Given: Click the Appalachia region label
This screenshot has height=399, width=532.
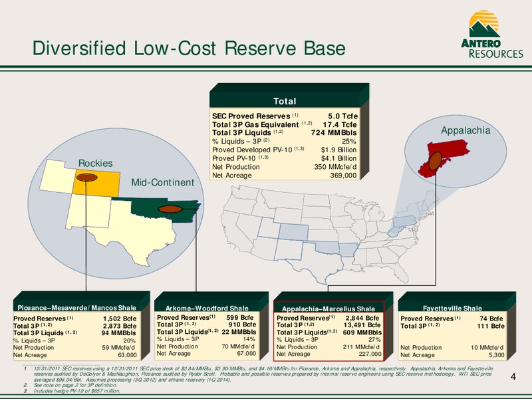Looking at the screenshot, I should (x=465, y=130).
